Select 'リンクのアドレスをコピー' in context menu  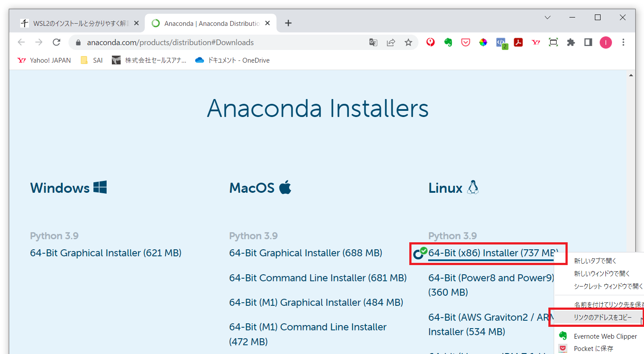point(602,318)
